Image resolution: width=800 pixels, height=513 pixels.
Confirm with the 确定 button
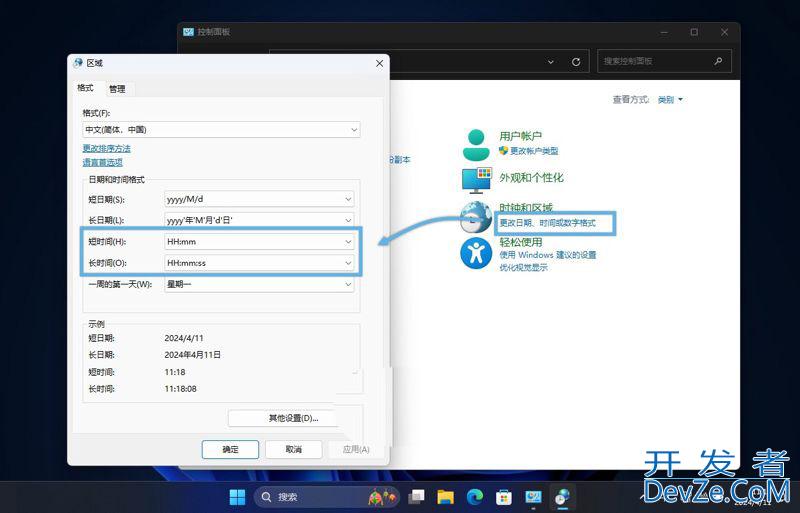point(230,449)
